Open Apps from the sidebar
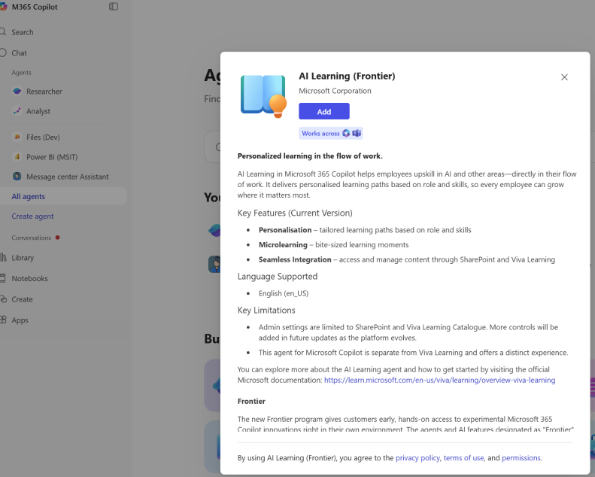The width and height of the screenshot is (595, 477). tap(20, 320)
